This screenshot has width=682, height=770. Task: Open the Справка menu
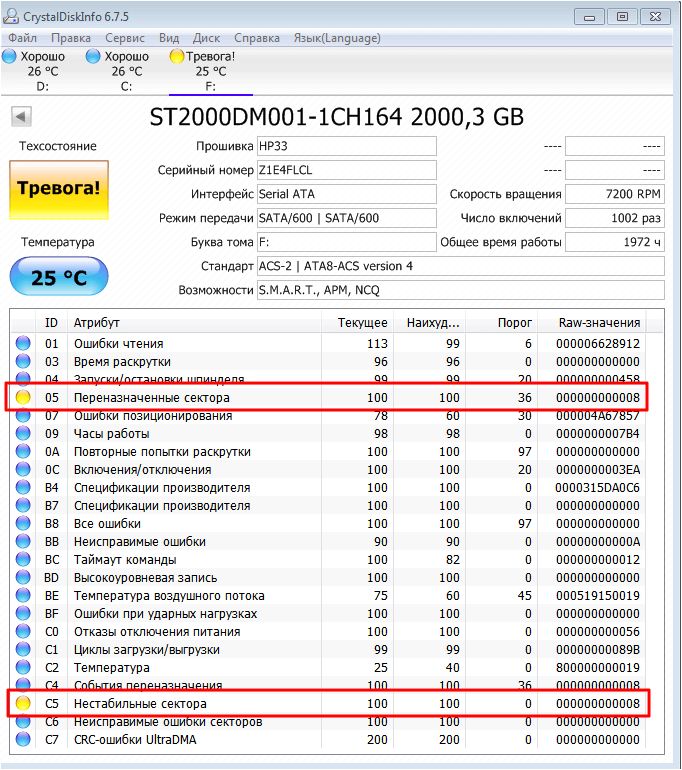coord(257,38)
